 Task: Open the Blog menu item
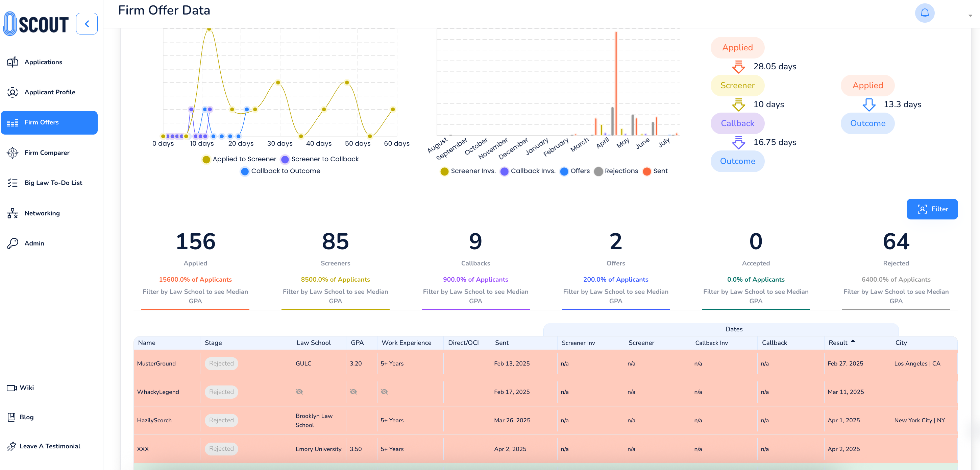(26, 417)
